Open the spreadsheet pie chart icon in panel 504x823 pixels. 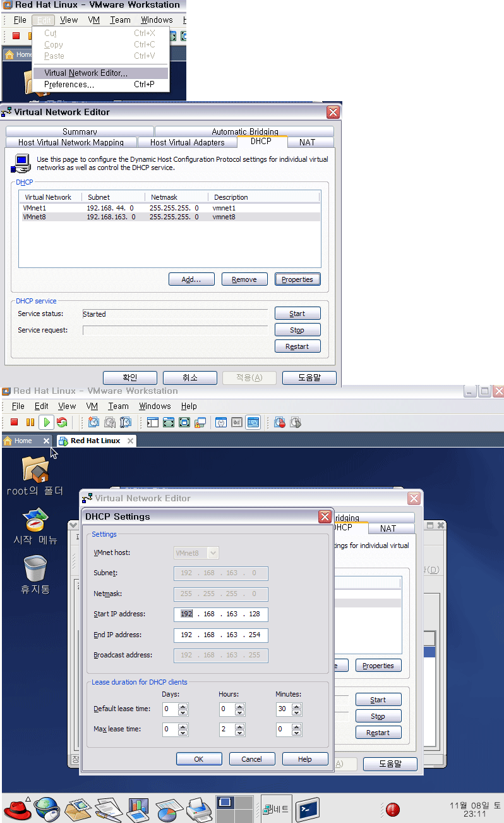169,810
